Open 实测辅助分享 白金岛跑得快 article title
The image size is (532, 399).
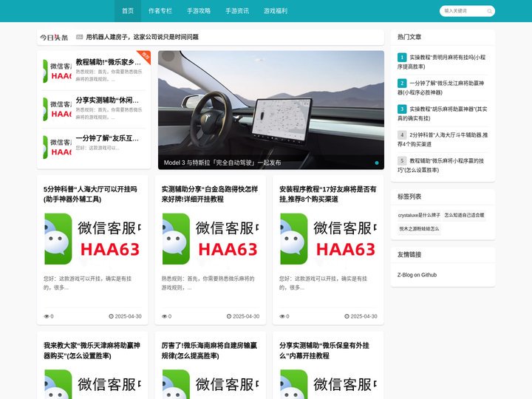209,194
